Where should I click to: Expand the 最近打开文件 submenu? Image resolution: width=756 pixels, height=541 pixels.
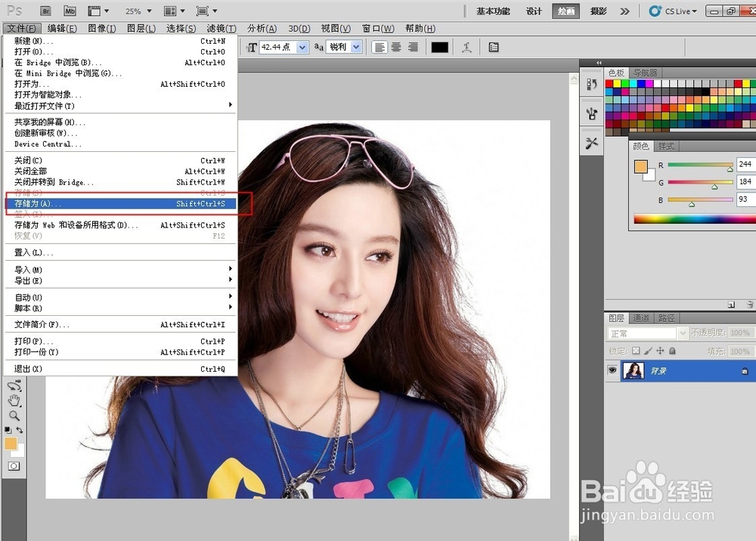coord(120,106)
